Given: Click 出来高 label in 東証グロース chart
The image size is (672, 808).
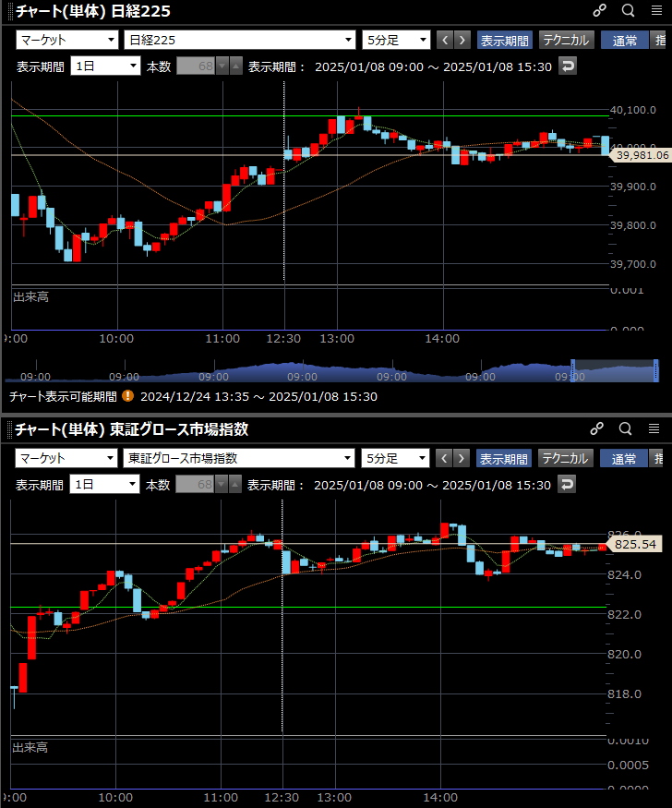Looking at the screenshot, I should coord(30,747).
